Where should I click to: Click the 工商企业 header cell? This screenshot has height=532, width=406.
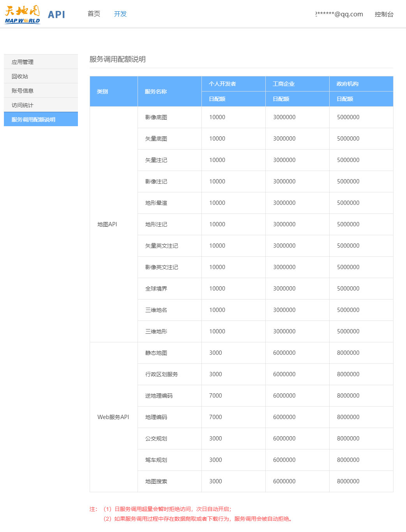tap(284, 83)
